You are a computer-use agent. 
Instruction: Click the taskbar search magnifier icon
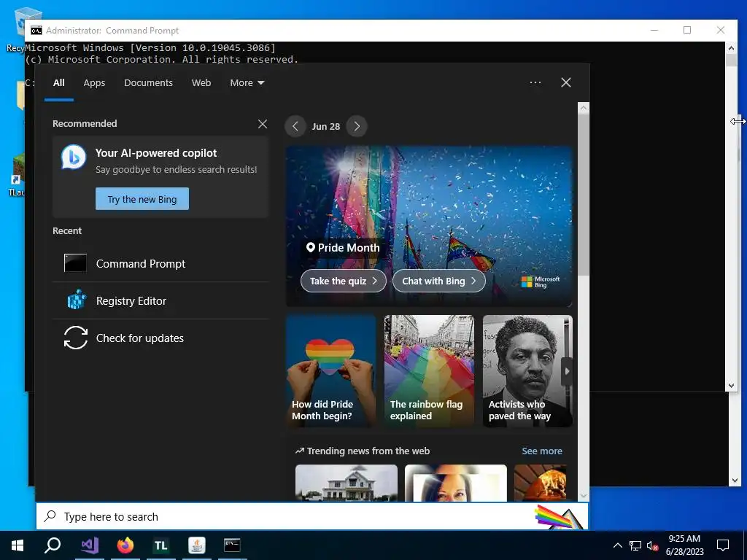pyautogui.click(x=53, y=545)
